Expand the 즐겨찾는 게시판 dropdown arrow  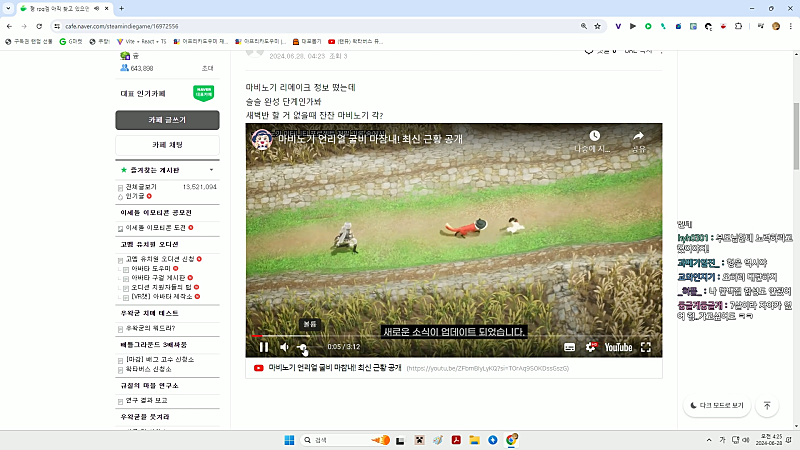pyautogui.click(x=212, y=170)
